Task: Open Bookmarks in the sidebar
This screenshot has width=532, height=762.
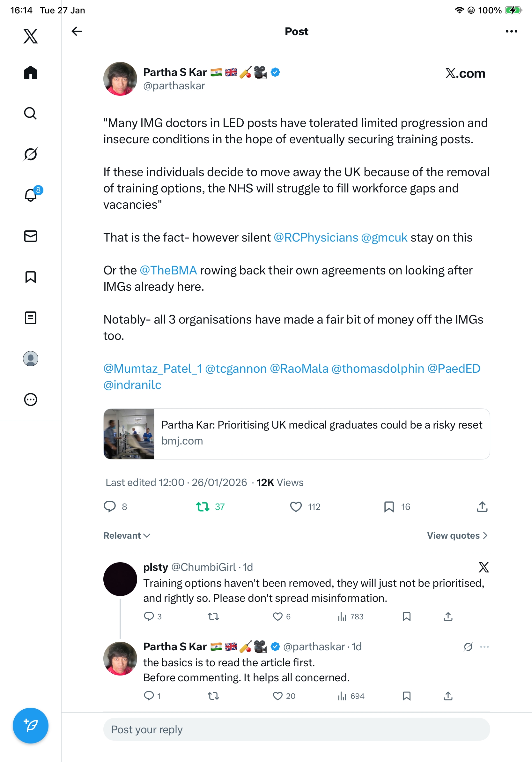Action: coord(31,277)
